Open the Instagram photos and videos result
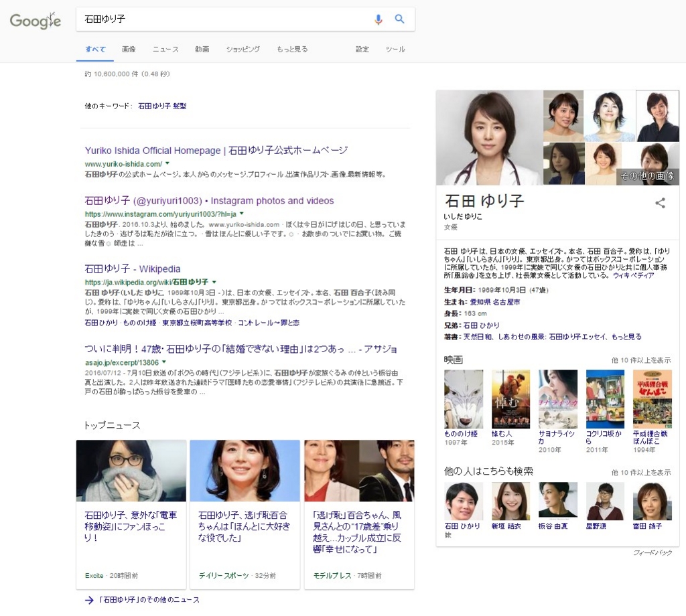The height and width of the screenshot is (616, 686). pyautogui.click(x=209, y=201)
